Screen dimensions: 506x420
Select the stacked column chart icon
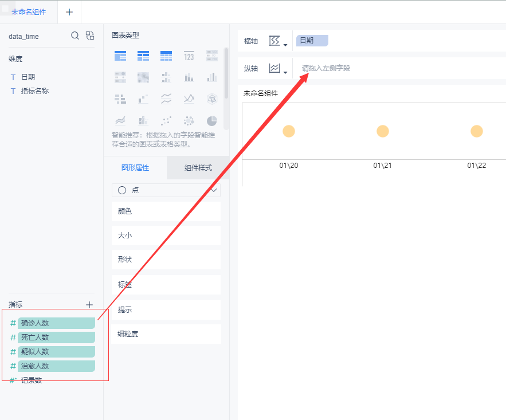click(189, 77)
